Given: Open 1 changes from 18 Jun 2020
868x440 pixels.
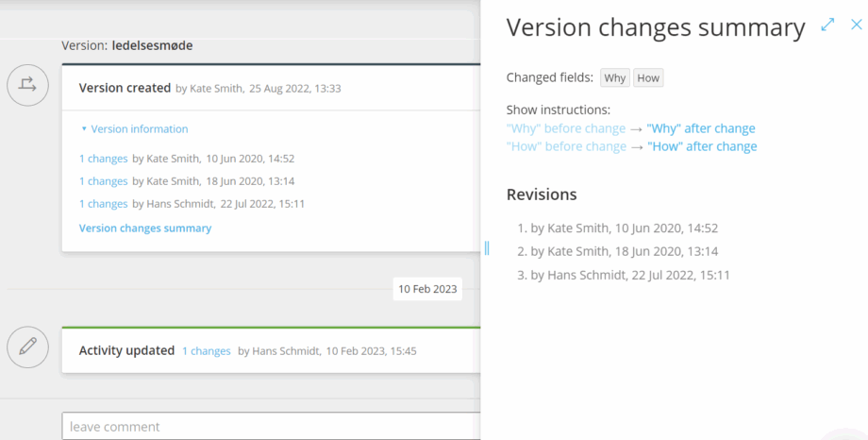Looking at the screenshot, I should point(103,181).
